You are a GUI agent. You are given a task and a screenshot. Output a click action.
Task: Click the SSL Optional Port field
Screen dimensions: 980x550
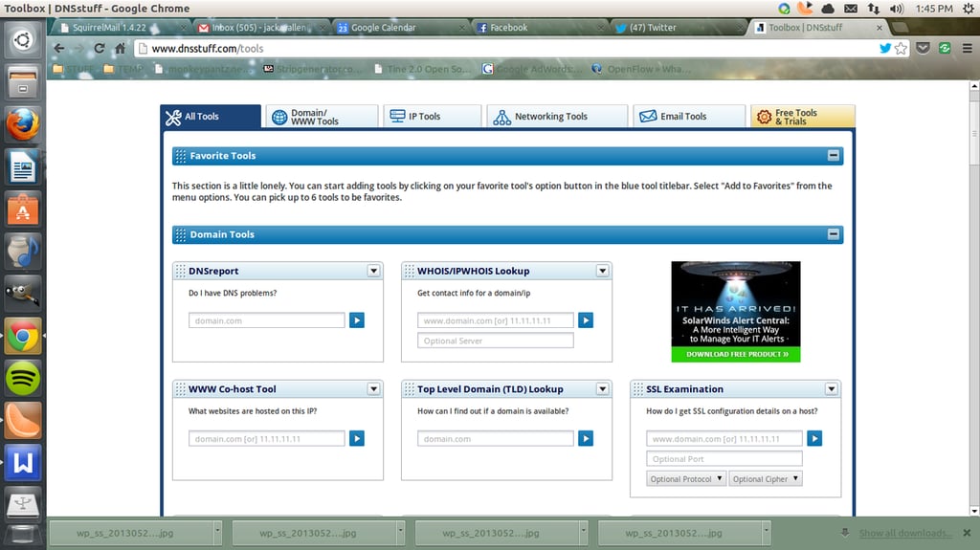click(724, 459)
